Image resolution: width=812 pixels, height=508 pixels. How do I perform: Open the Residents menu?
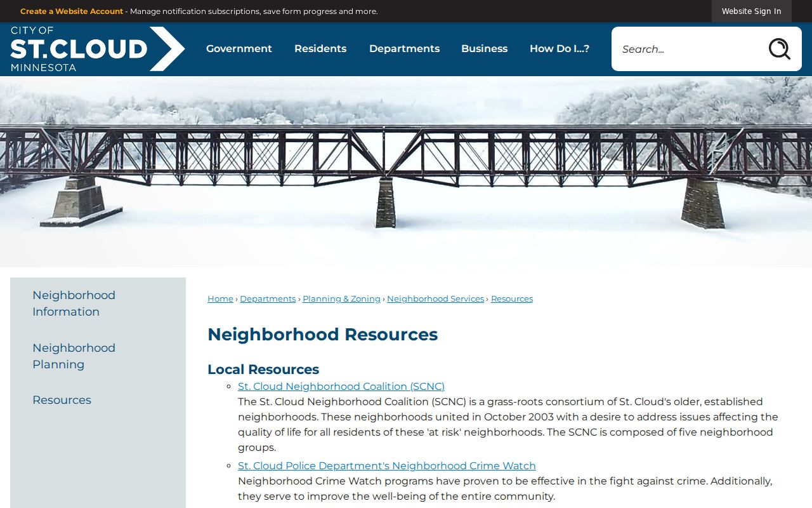click(320, 49)
